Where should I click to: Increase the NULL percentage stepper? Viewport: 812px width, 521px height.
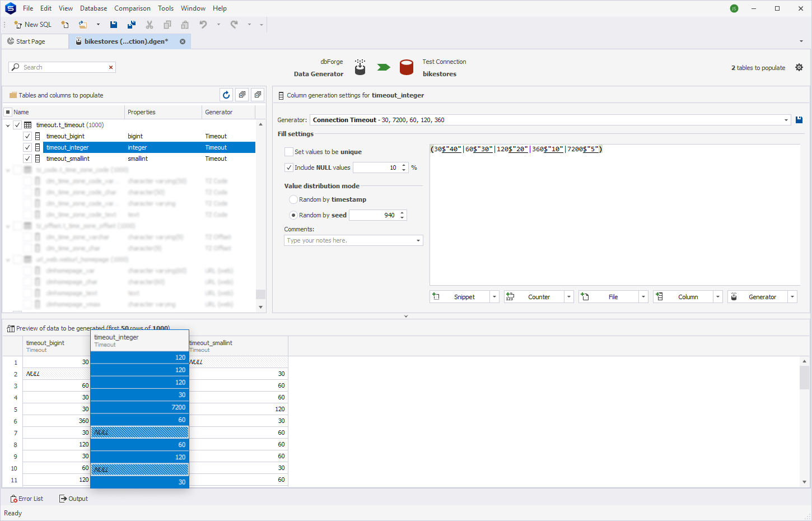[404, 165]
